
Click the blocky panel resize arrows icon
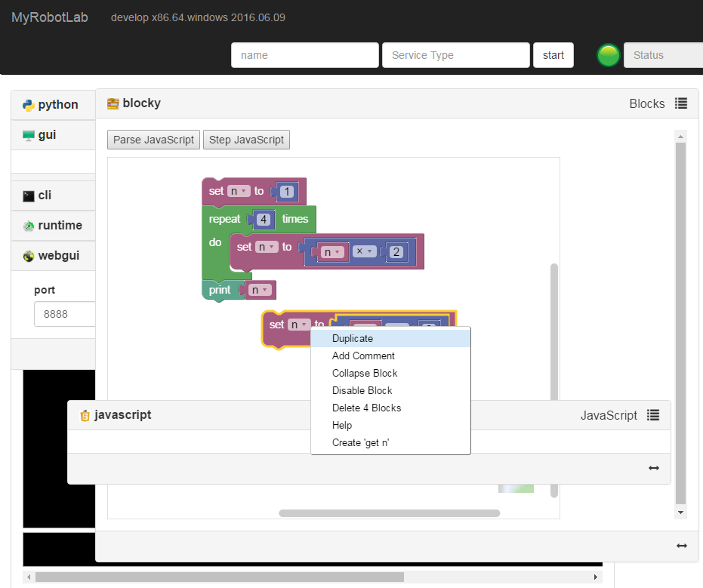click(x=681, y=546)
